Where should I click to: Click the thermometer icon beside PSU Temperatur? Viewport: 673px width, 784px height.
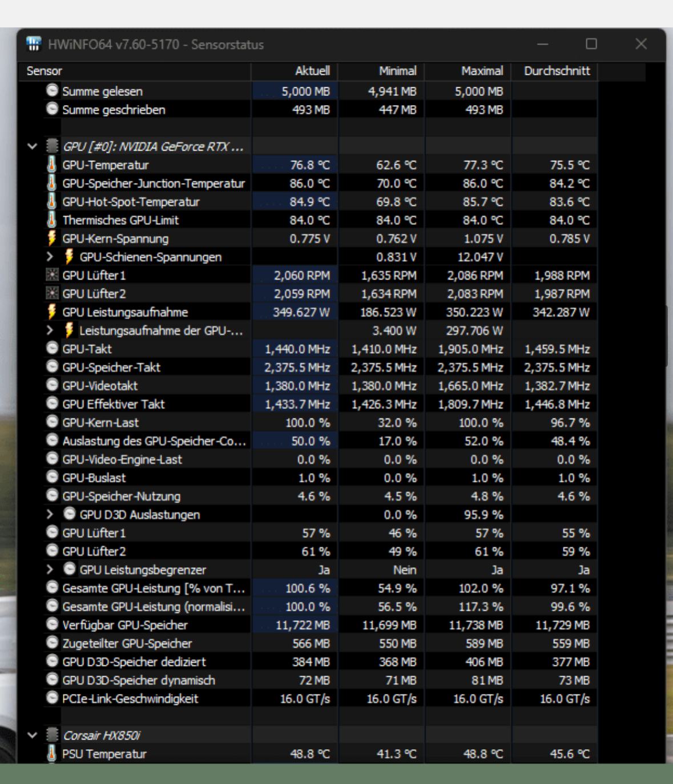pos(51,753)
